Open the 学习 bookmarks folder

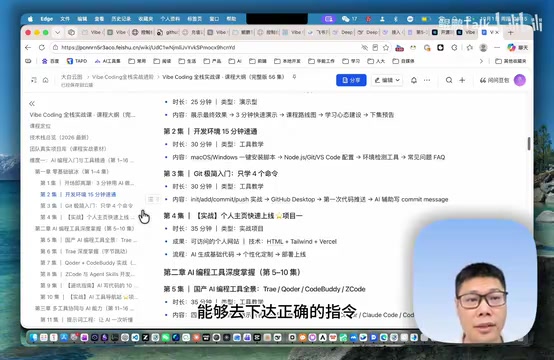coord(351,61)
